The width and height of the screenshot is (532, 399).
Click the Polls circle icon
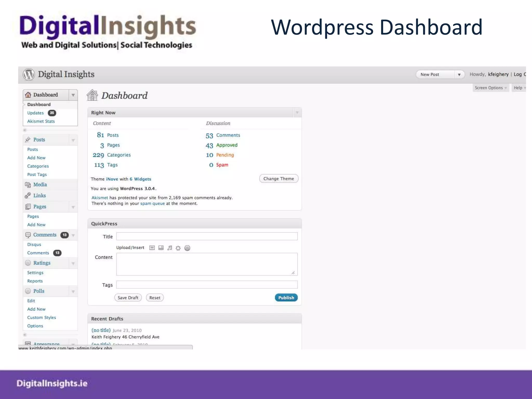(28, 291)
